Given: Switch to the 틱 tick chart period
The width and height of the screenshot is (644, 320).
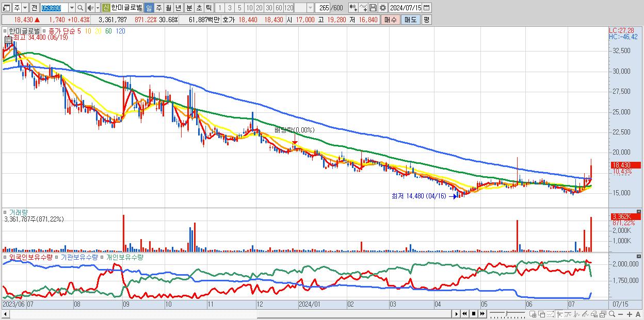Looking at the screenshot, I should click(x=208, y=8).
